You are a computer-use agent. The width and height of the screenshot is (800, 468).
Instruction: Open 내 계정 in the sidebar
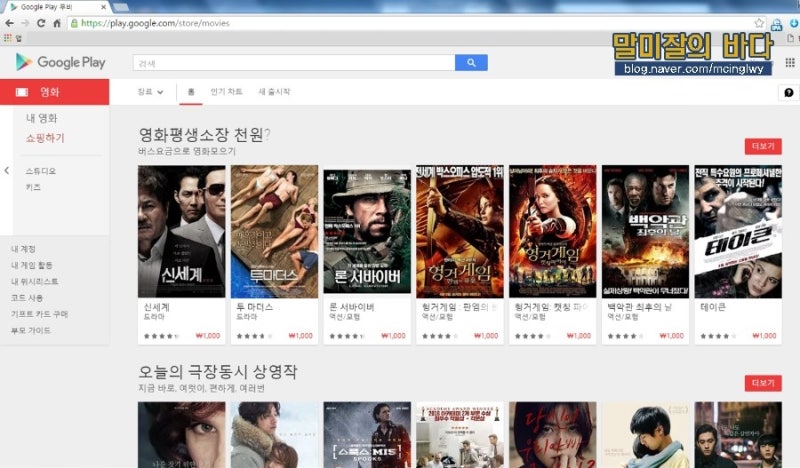[x=23, y=249]
